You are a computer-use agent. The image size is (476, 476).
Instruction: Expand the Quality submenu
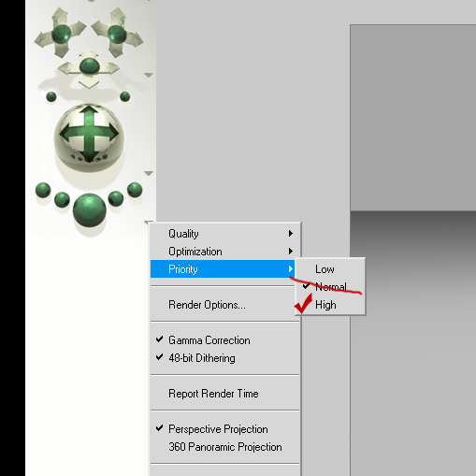[x=224, y=234]
